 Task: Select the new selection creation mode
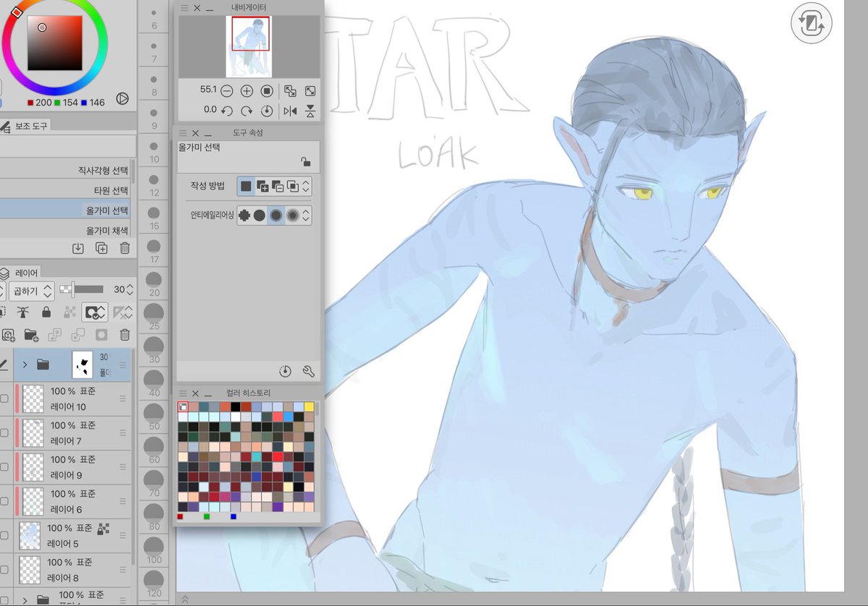pyautogui.click(x=246, y=186)
